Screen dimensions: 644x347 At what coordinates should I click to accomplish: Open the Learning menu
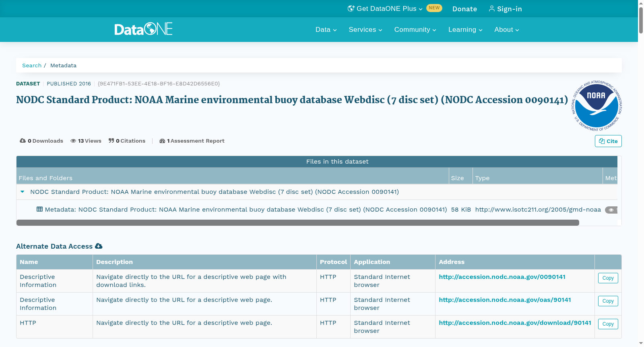point(465,29)
